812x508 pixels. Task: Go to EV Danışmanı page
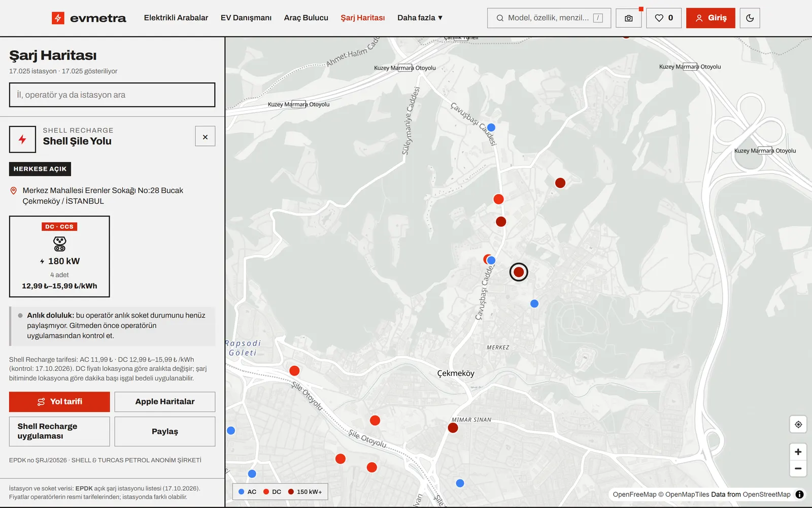coord(246,18)
